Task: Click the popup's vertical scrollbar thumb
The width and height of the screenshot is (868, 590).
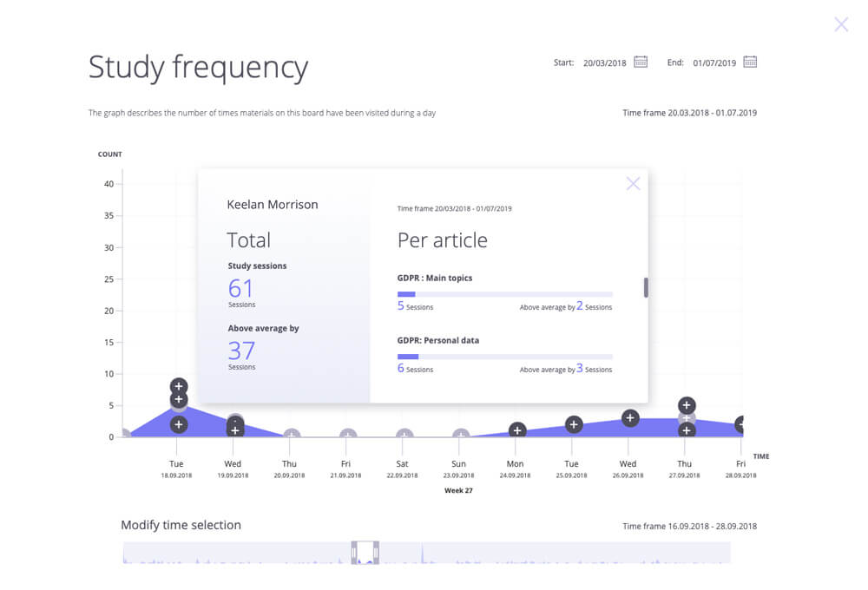Action: (646, 287)
